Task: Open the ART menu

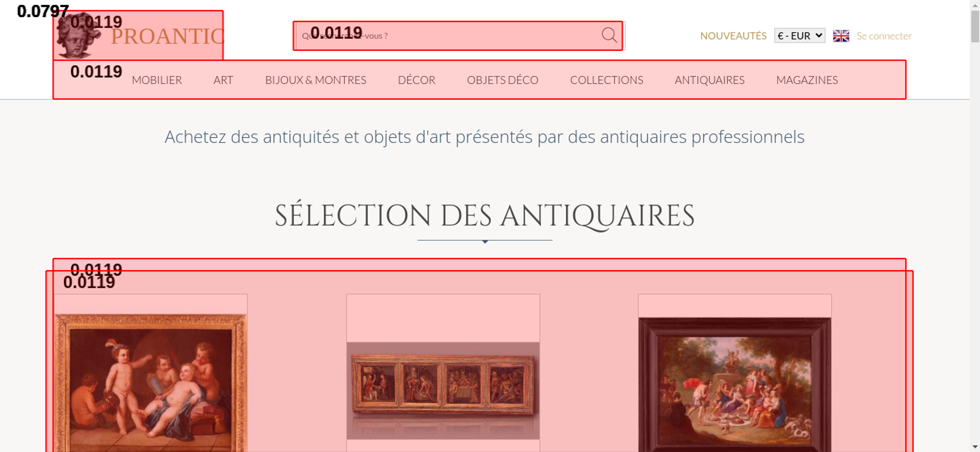Action: 223,80
